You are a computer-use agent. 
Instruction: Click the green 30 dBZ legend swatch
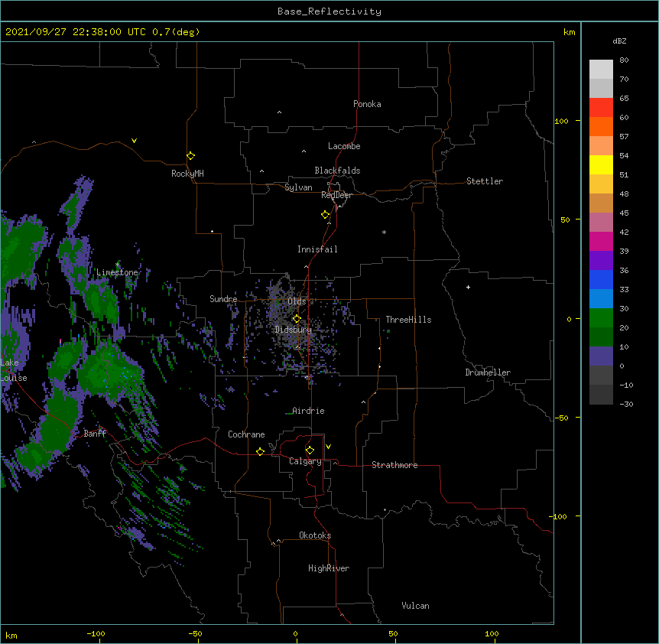click(x=601, y=318)
